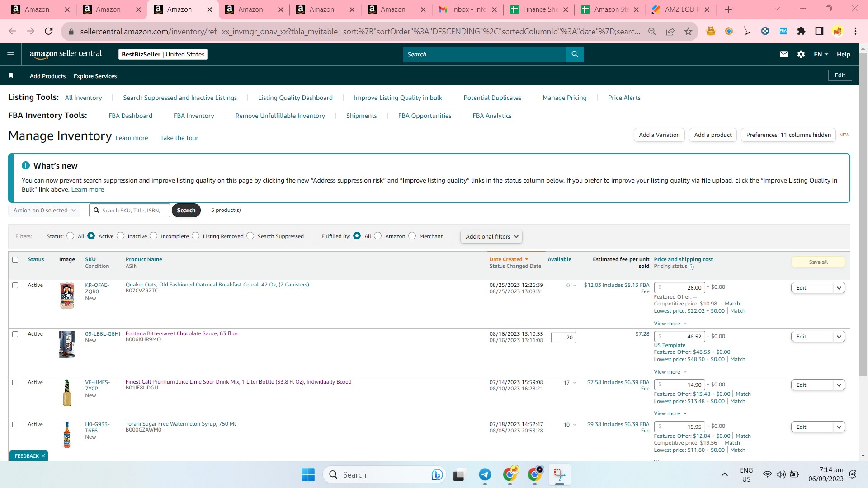Open Preferences: 11 columns hidden

click(x=788, y=135)
